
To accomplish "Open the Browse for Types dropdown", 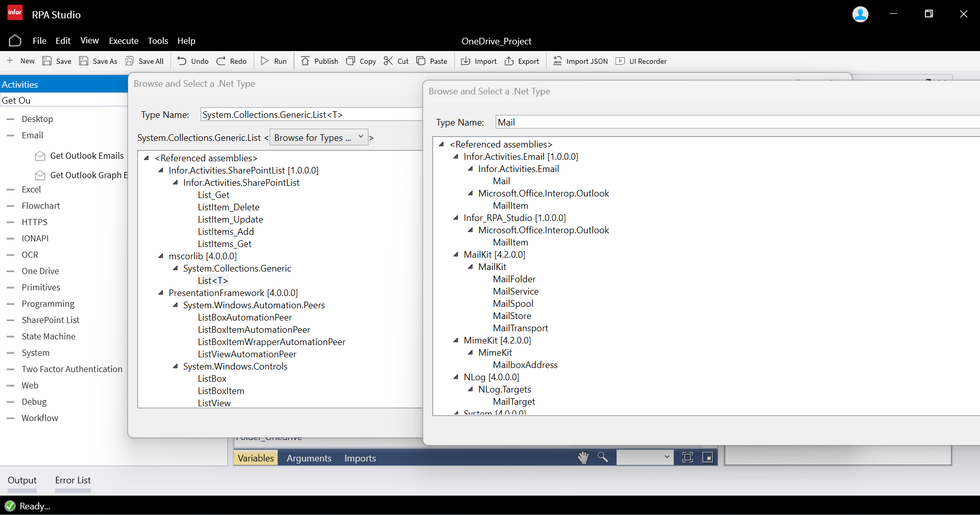I will click(318, 137).
